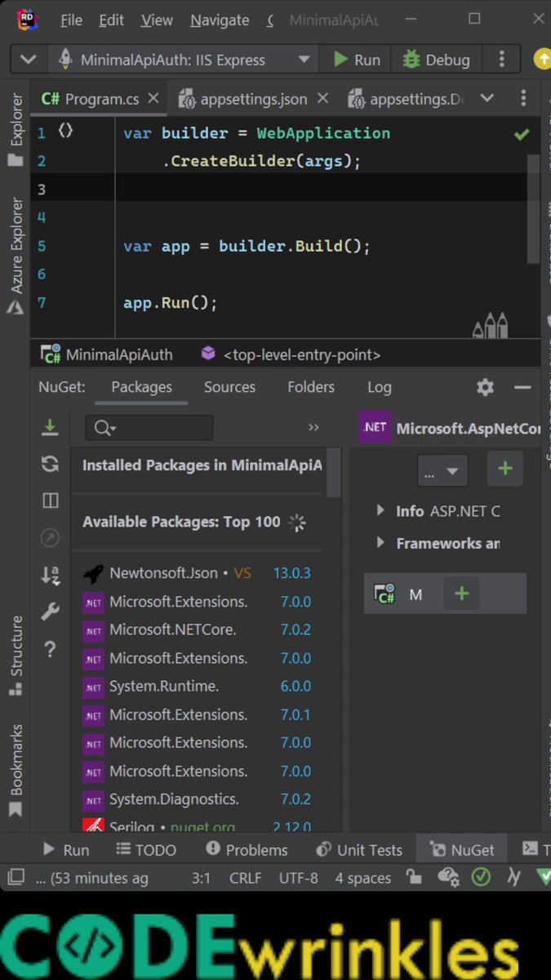Open the Navigate menu
Image resolution: width=551 pixels, height=980 pixels.
click(x=220, y=20)
